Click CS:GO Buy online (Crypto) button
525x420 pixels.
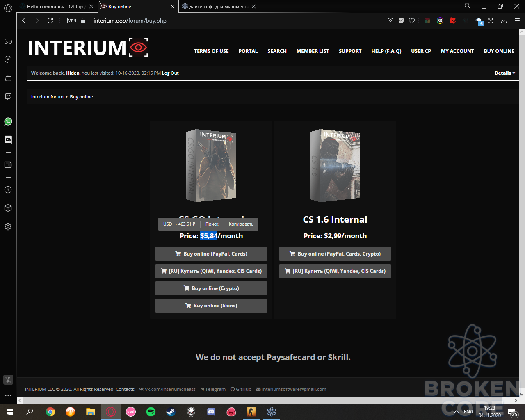pyautogui.click(x=211, y=288)
